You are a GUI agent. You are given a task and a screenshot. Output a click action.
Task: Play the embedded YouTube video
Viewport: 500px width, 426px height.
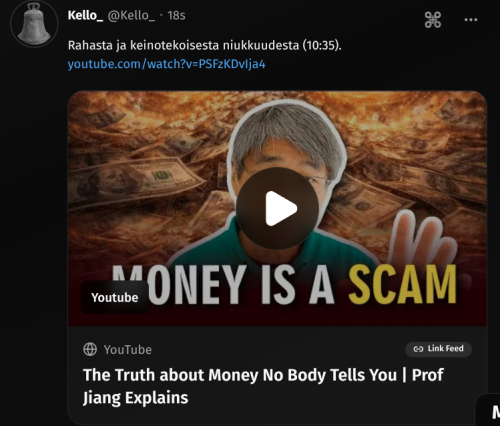tap(277, 208)
